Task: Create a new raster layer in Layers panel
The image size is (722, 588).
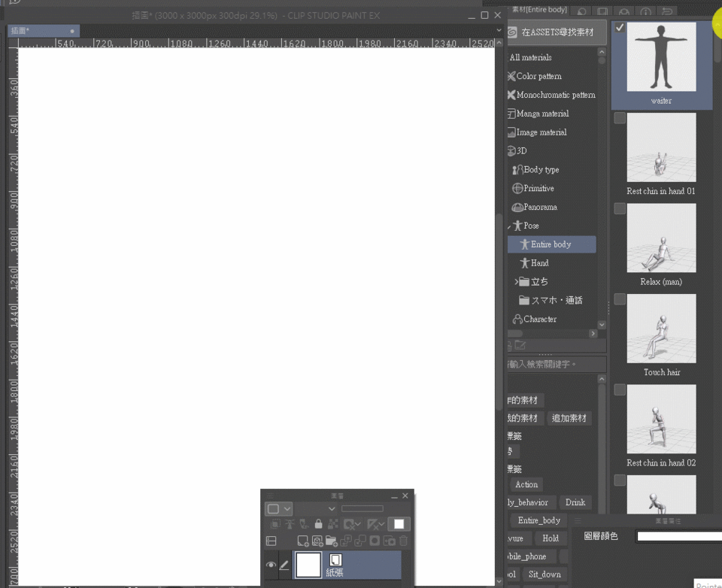Action: (303, 541)
